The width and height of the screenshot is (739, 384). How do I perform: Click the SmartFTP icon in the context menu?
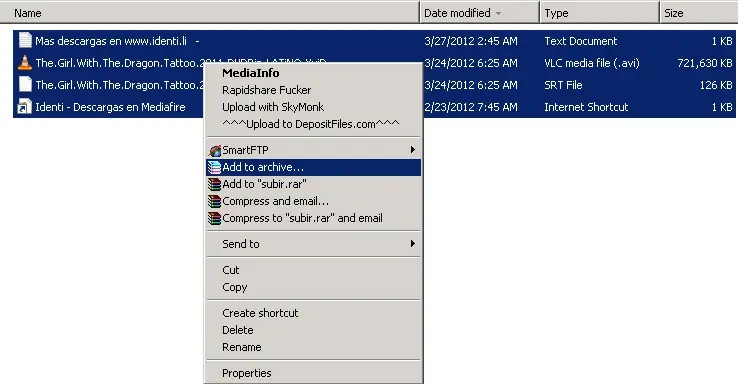215,150
